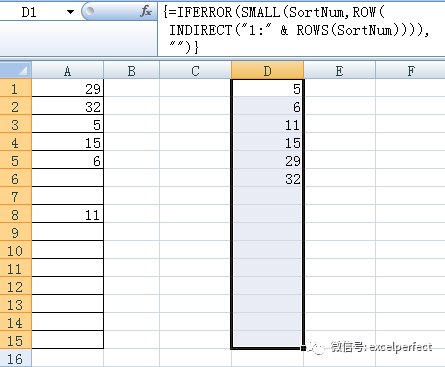Click the fx Insert Function icon
The width and height of the screenshot is (445, 367).
point(146,12)
